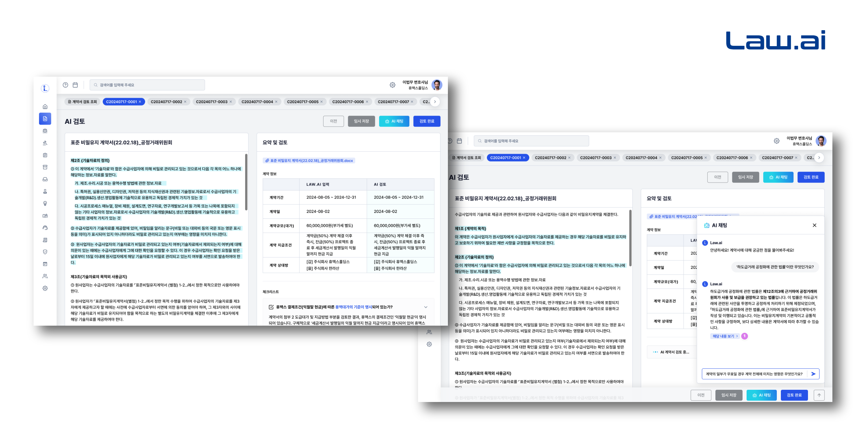Open the archive box icon in sidebar

coord(45,167)
